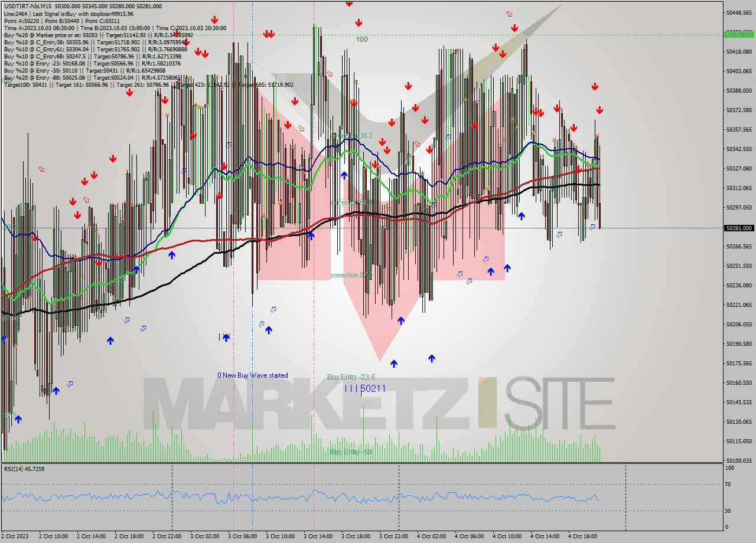Select the dashed 70-level threshold line in RSI panel
Screen dimensions: 756x543
coord(354,485)
